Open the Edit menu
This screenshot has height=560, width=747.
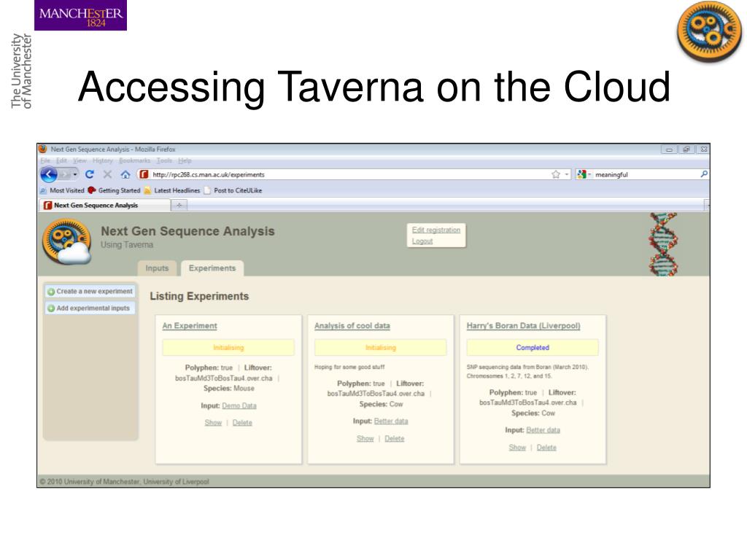(61, 161)
